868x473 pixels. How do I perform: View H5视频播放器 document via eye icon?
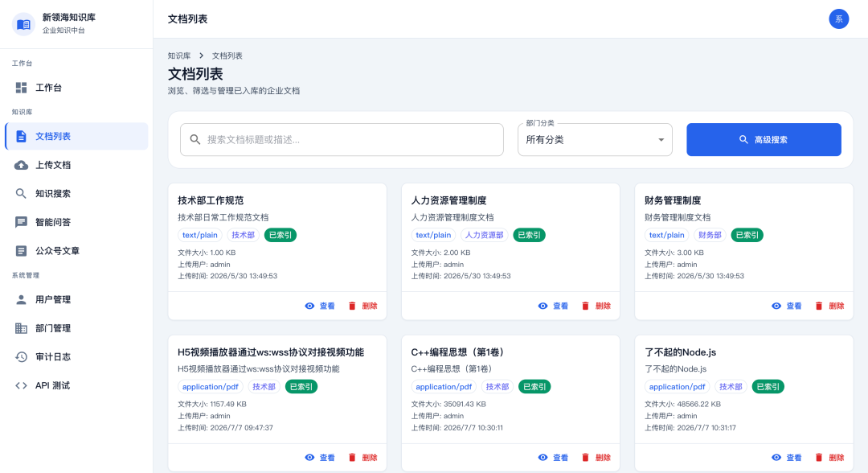[309, 458]
